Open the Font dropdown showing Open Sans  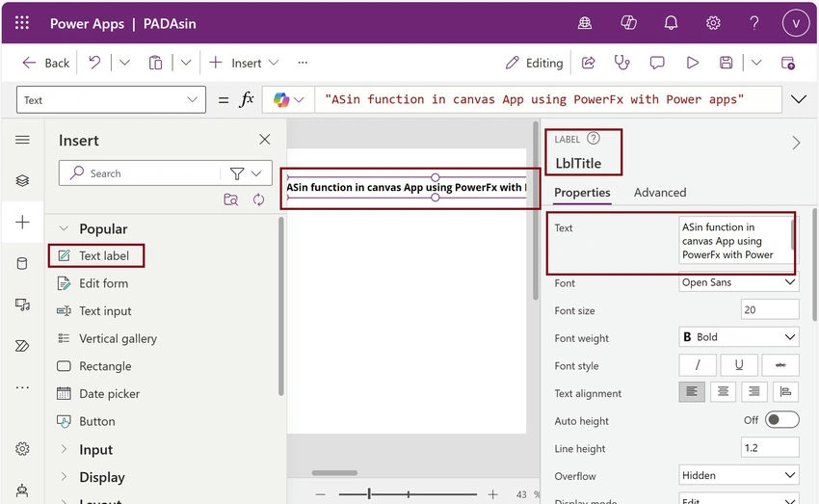739,282
